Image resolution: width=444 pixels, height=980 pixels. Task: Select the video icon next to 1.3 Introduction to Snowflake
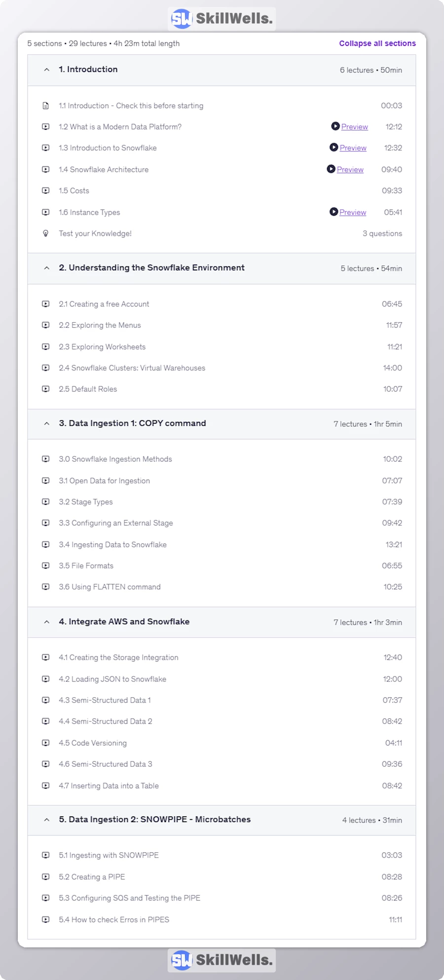pos(45,148)
